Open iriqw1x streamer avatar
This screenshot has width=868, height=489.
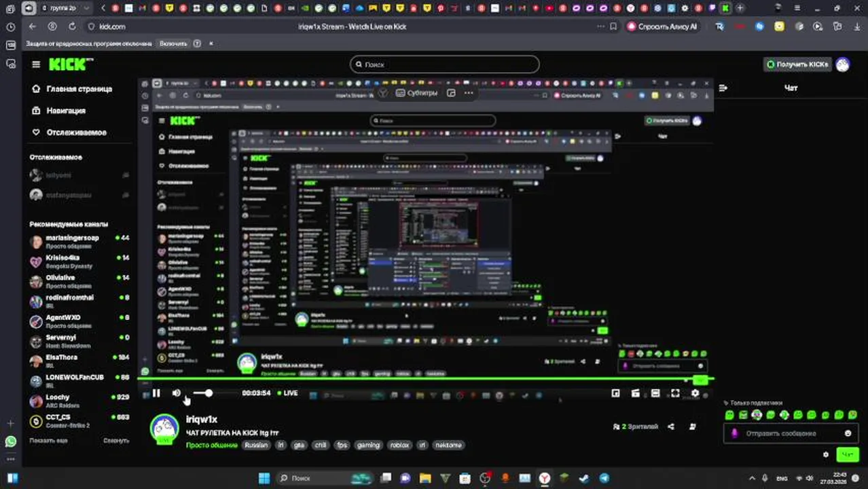[164, 429]
